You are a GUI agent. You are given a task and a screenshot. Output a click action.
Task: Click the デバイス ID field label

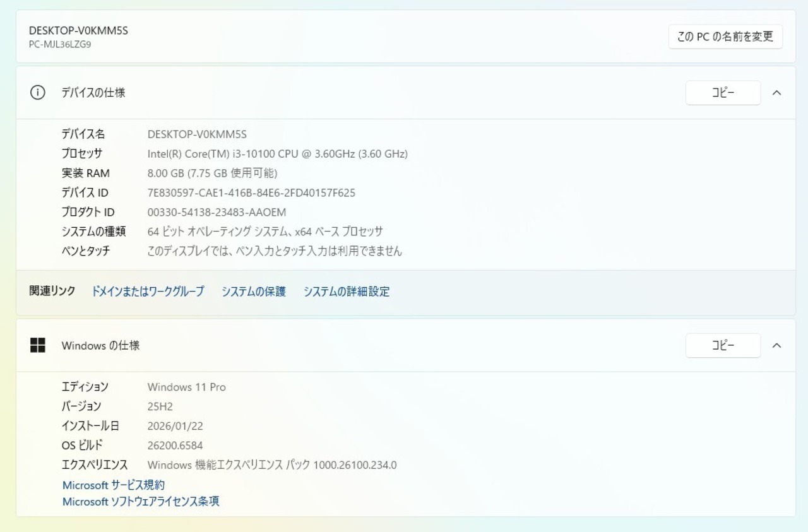click(85, 192)
